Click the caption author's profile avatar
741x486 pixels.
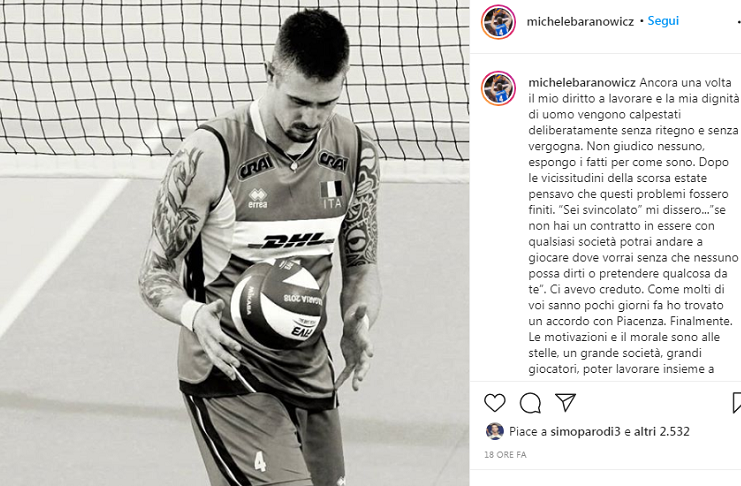tap(498, 88)
